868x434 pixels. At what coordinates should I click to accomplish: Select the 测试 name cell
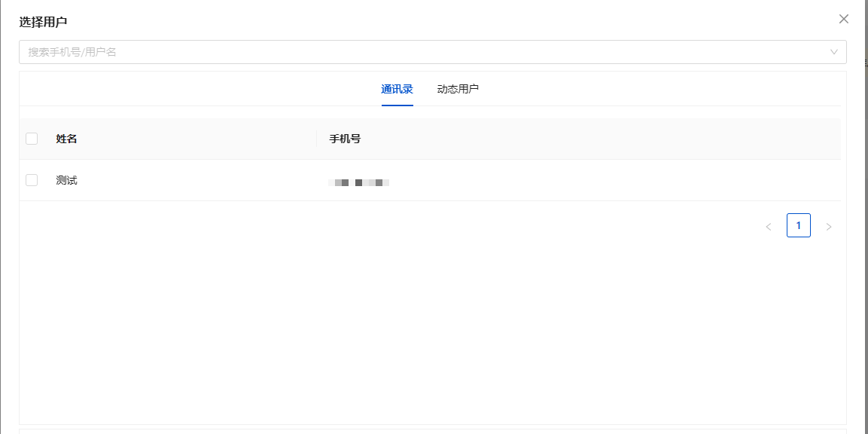[x=67, y=181]
